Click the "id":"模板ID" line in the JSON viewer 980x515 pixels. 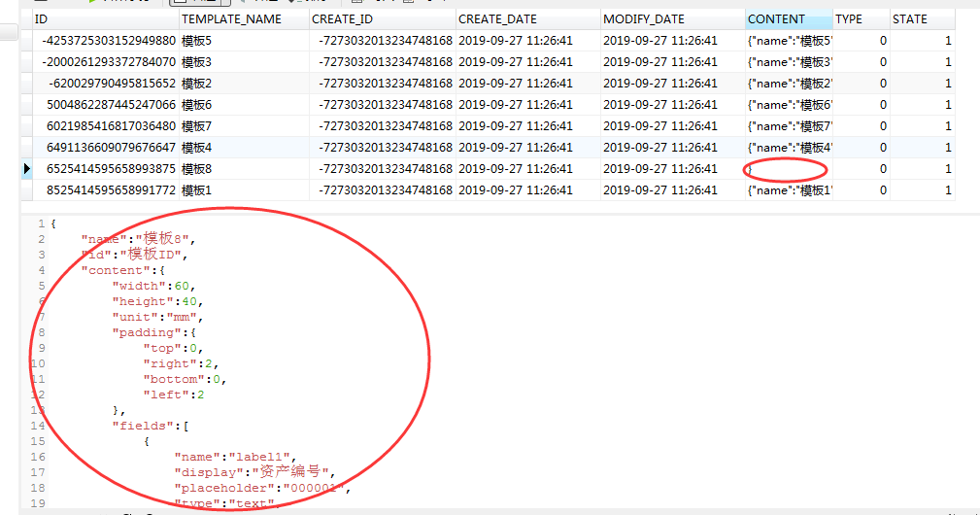(x=134, y=255)
